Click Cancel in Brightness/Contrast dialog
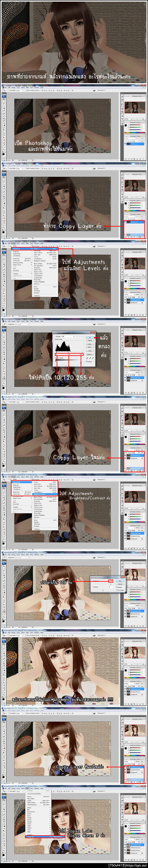The width and height of the screenshot is (148, 868). pos(120,584)
